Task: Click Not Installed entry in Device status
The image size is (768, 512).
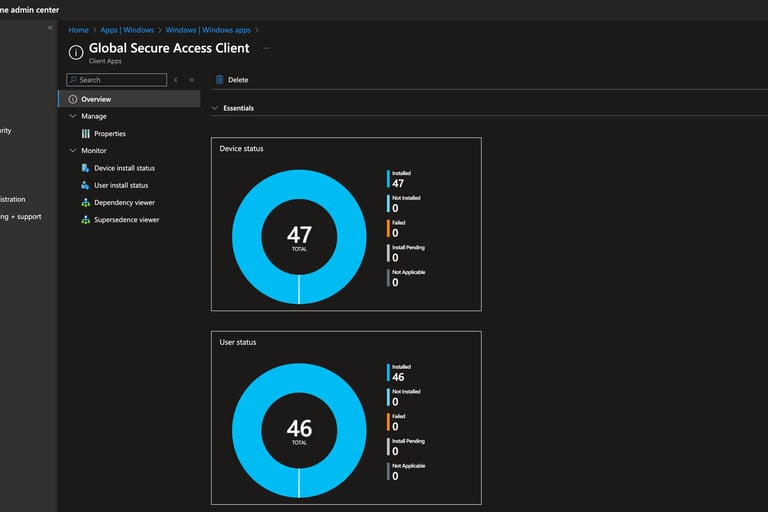Action: click(405, 204)
